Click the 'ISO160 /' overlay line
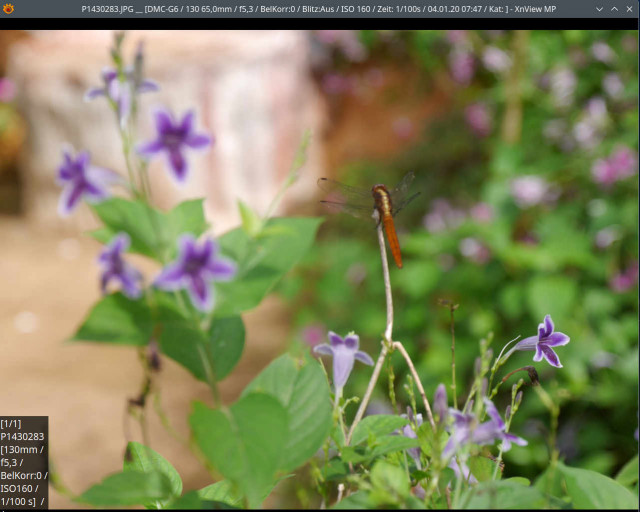This screenshot has height=512, width=640. click(20, 488)
